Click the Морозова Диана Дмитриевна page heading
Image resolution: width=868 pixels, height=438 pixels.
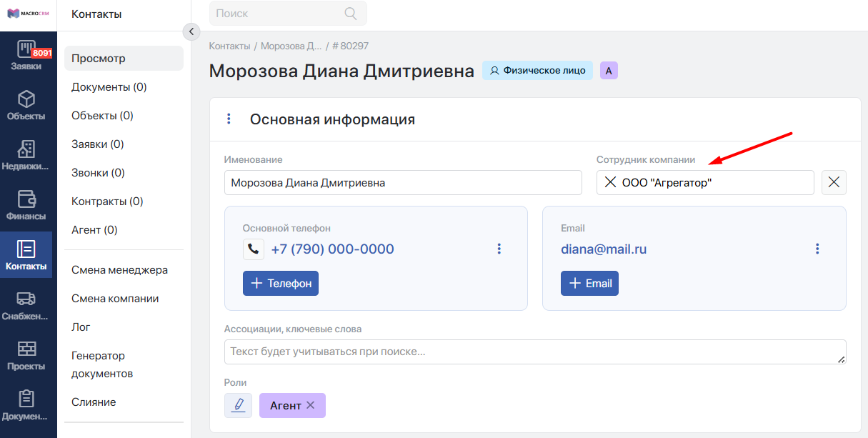(341, 71)
